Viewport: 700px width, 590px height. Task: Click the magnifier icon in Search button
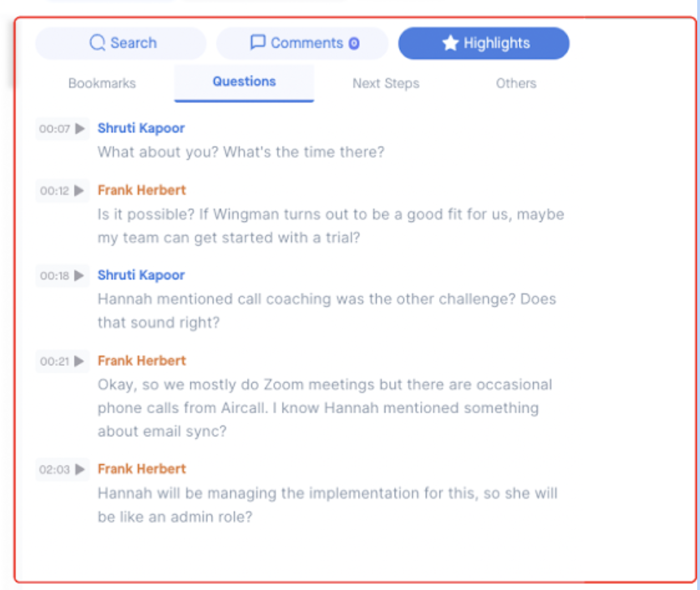97,43
